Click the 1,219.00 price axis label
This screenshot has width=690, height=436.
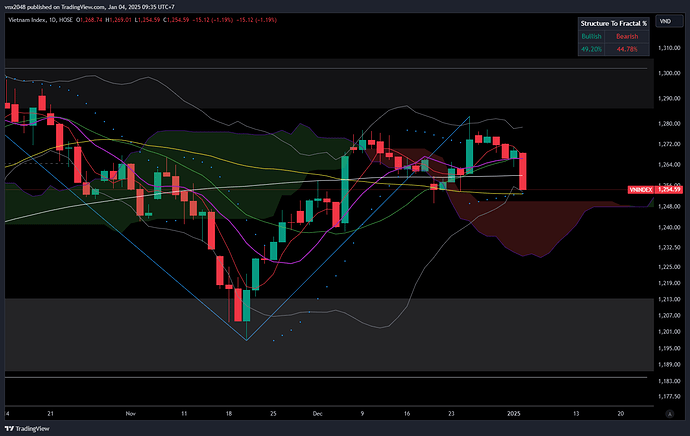tap(669, 283)
